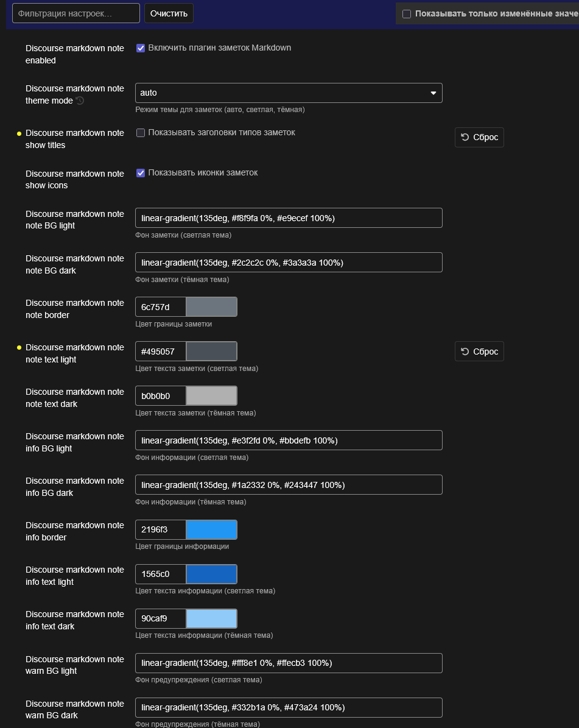The height and width of the screenshot is (728, 579).
Task: Click the note BG light gradient field
Action: (289, 218)
